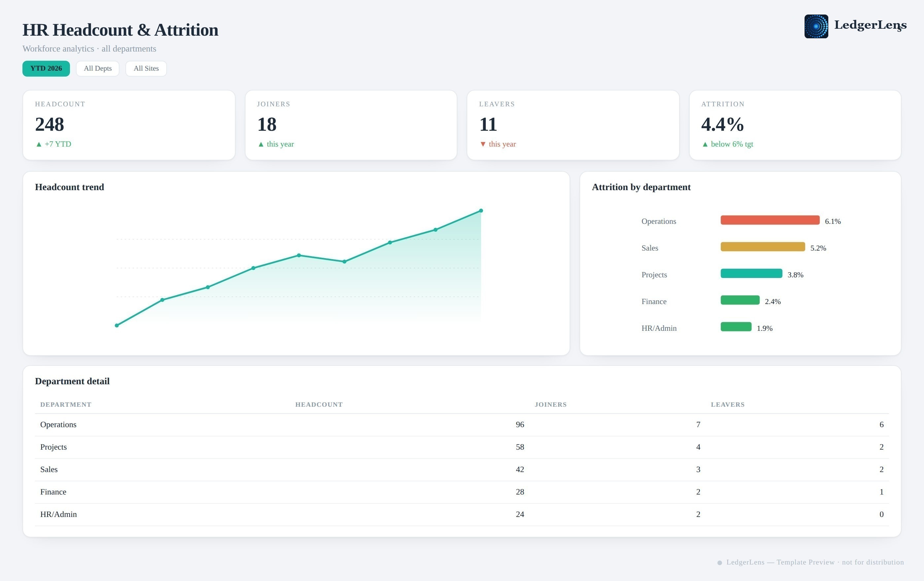
Task: Click the LedgerLens logo icon
Action: coord(816,26)
